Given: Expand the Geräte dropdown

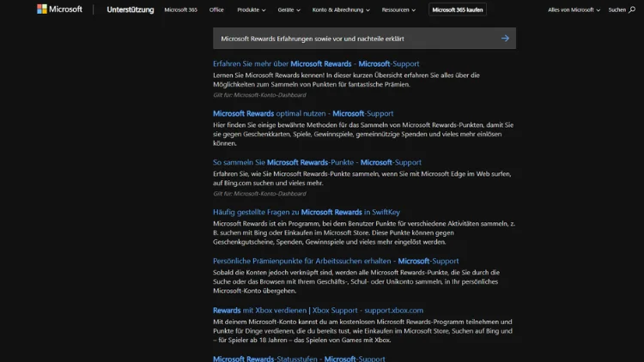Looking at the screenshot, I should pos(289,9).
